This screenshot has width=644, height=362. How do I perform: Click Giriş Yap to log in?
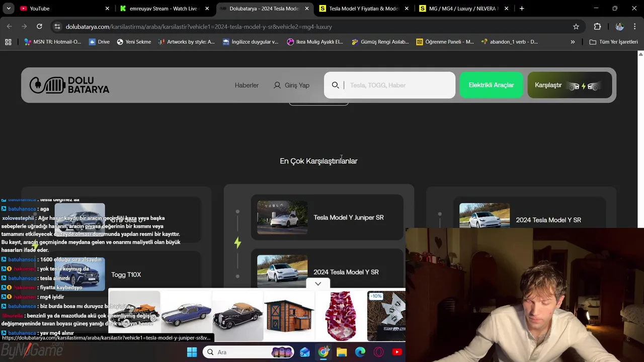[x=291, y=85]
